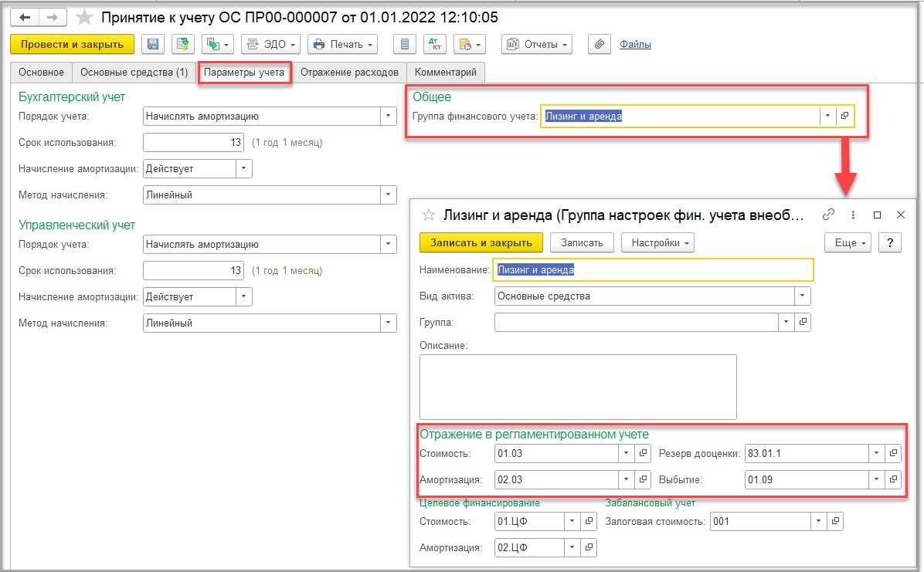Switch to the Отражение расходов tab

[x=349, y=73]
